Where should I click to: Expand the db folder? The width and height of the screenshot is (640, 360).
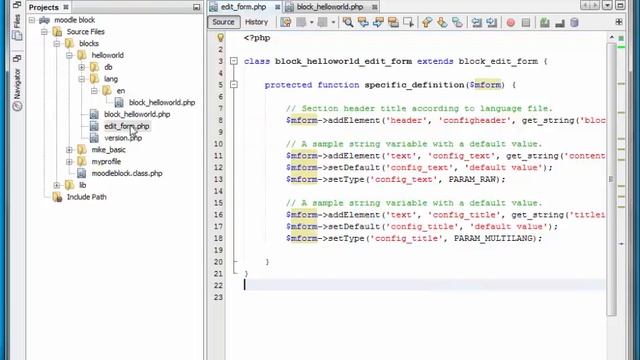(82, 67)
